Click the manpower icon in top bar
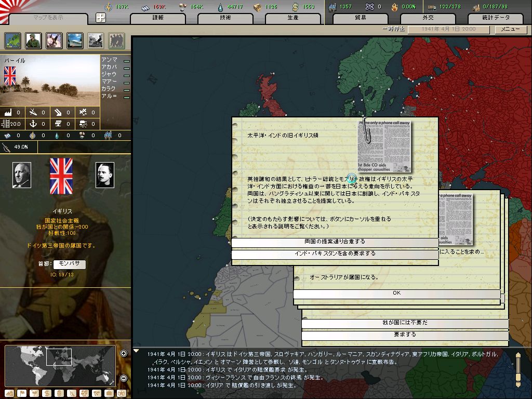Image resolution: width=532 pixels, height=399 pixels. pyautogui.click(x=332, y=7)
